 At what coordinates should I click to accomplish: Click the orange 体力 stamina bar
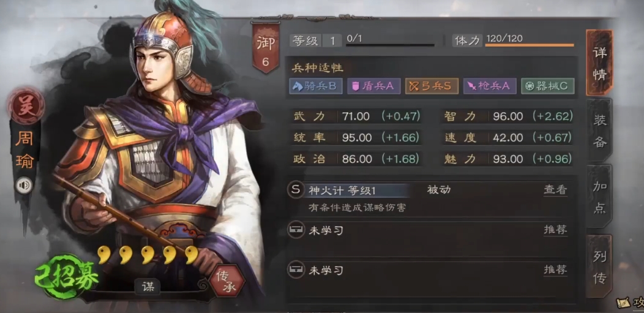click(530, 45)
